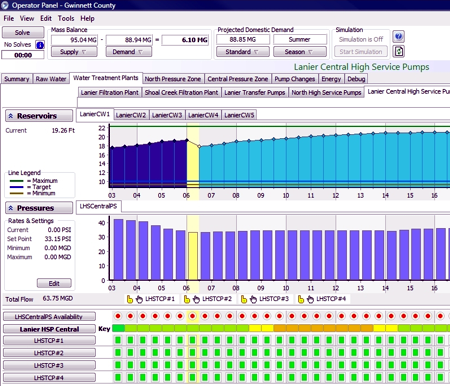Open the Edit menu
This screenshot has width=450, height=386.
click(x=46, y=19)
